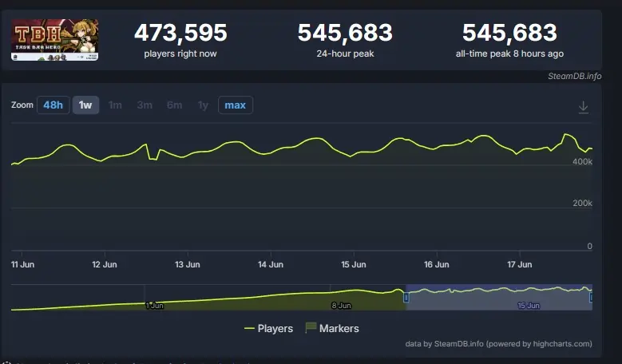The width and height of the screenshot is (622, 364).
Task: Click the navigator area near 8 Jun
Action: 341,305
